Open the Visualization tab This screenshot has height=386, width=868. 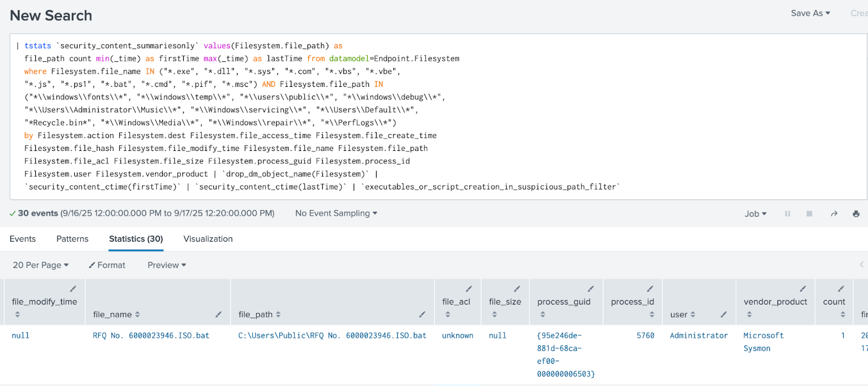[x=208, y=239]
